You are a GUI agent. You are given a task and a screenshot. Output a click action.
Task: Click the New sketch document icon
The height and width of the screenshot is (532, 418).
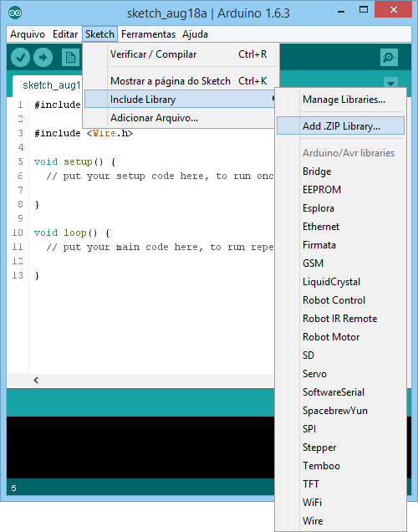(70, 58)
